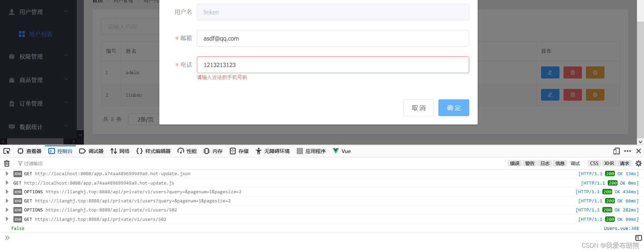
Task: Open the Accessibility (无障碍环境) tab
Action: pyautogui.click(x=273, y=151)
